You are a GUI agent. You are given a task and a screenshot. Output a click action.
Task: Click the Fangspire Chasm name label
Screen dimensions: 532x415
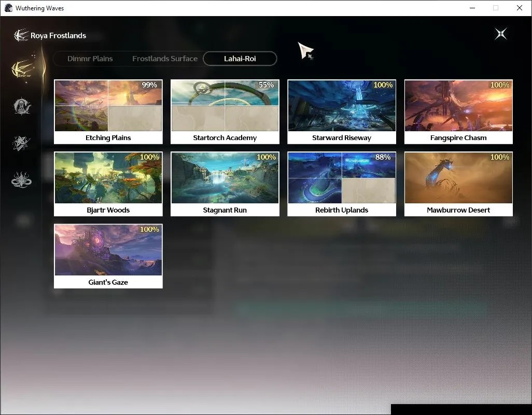point(458,138)
